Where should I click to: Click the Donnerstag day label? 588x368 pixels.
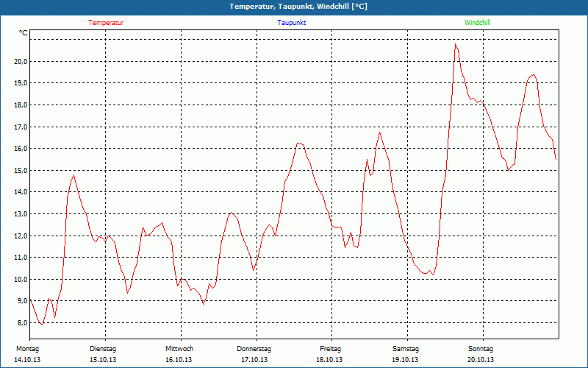[254, 349]
